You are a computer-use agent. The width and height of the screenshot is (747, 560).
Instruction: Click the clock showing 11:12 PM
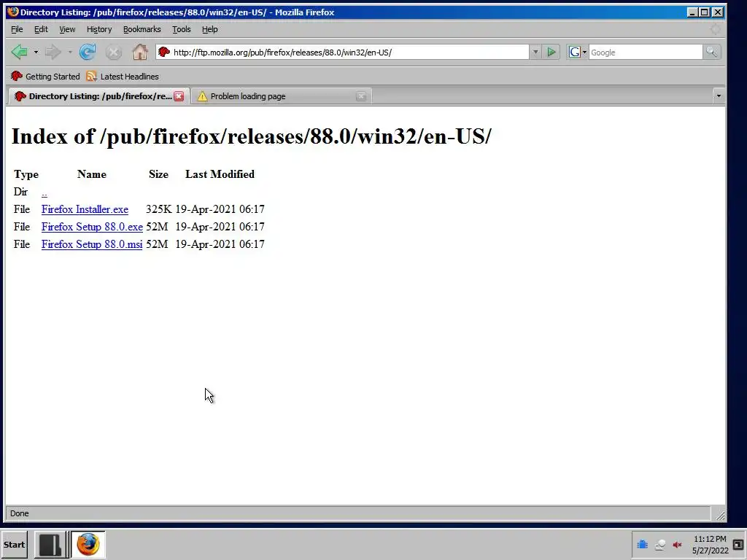click(710, 544)
